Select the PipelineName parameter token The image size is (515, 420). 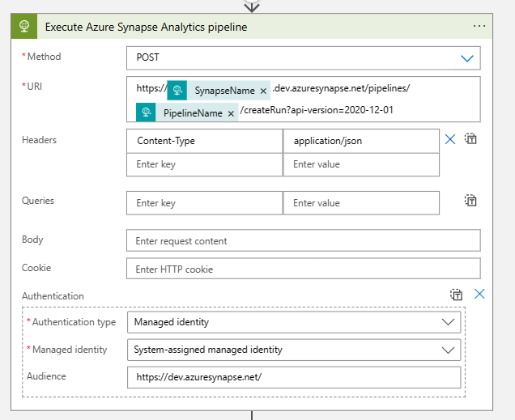coord(187,112)
